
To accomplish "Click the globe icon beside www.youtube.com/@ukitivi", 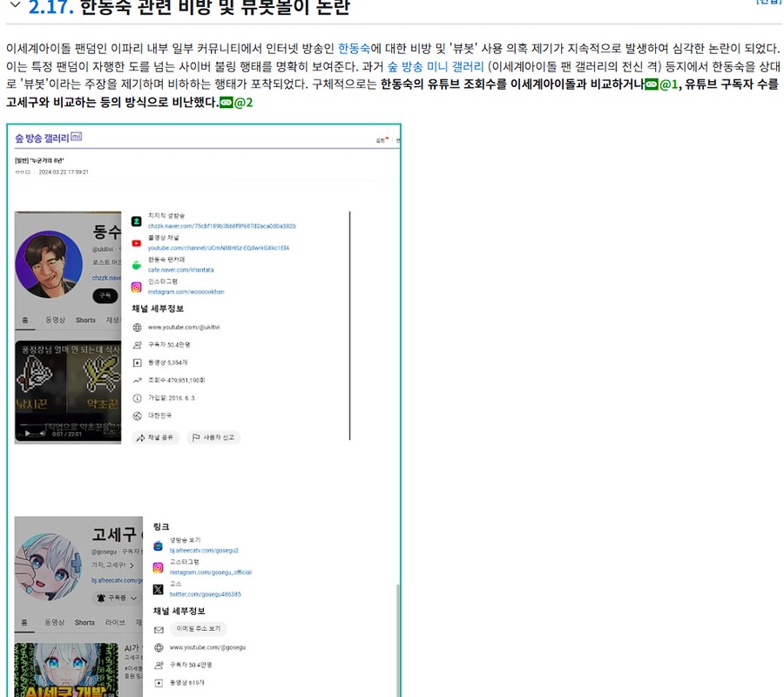I will click(137, 328).
